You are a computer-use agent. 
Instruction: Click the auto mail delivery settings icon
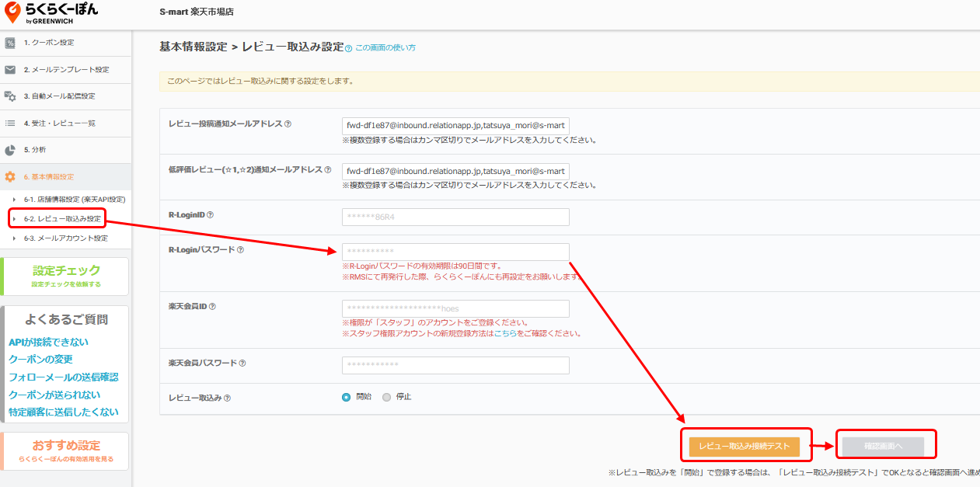pos(10,96)
